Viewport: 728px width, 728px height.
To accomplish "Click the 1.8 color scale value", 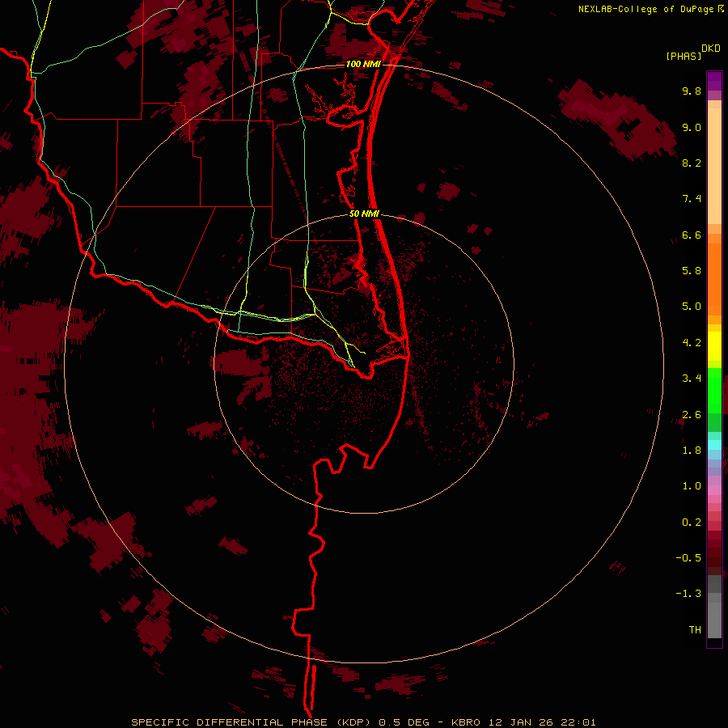I will pyautogui.click(x=692, y=451).
